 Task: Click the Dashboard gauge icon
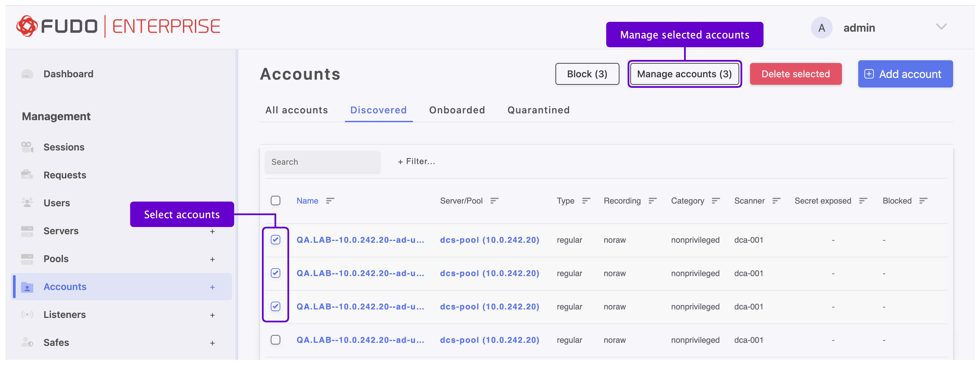coord(27,74)
